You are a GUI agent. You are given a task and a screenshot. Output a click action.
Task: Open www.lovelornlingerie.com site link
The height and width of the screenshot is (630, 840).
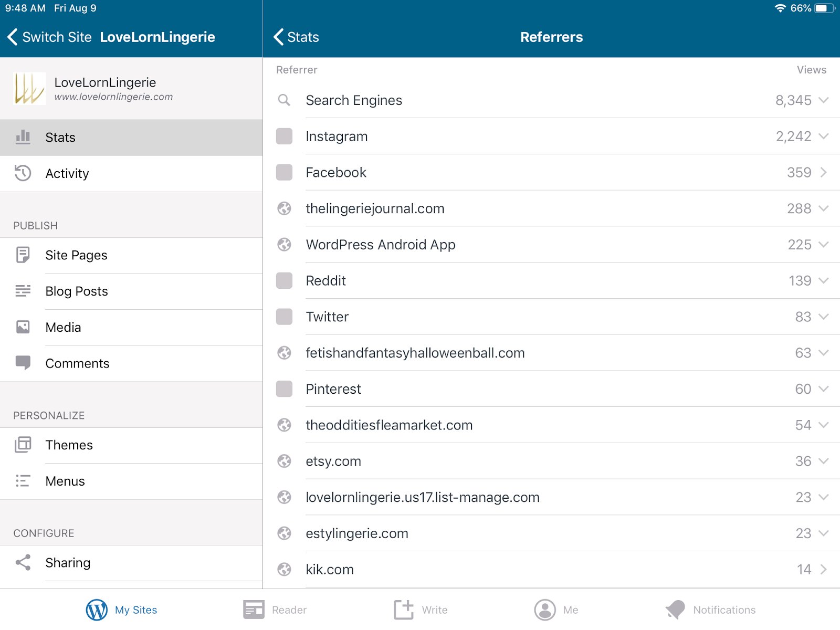(x=113, y=97)
